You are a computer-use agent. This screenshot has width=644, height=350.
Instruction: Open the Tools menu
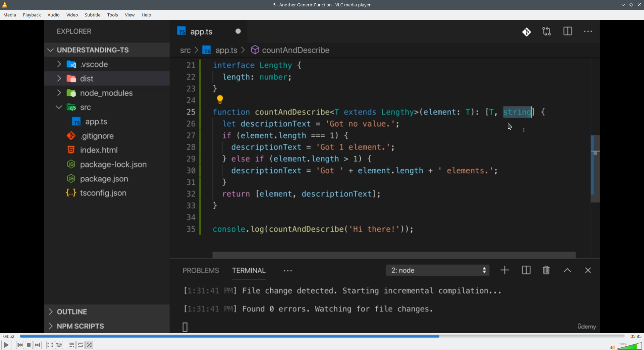click(x=113, y=15)
